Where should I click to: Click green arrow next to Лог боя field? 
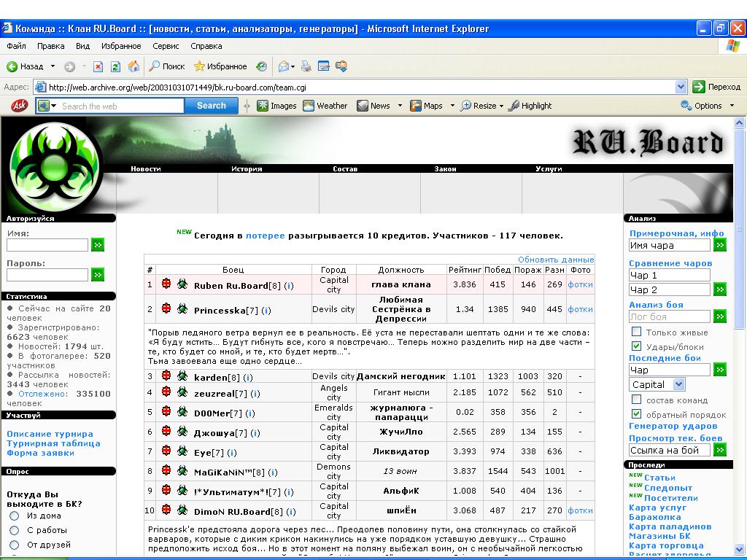point(720,316)
